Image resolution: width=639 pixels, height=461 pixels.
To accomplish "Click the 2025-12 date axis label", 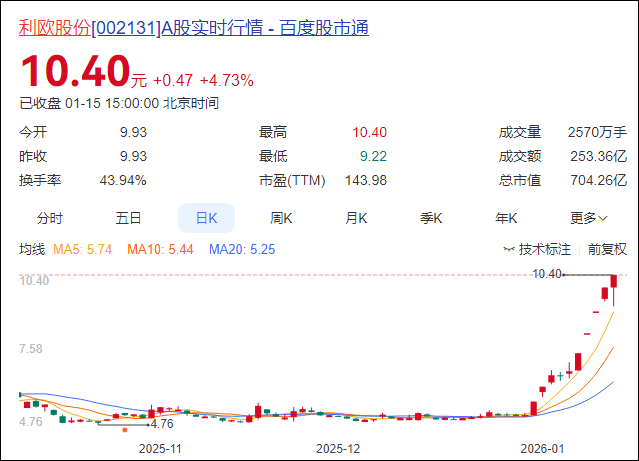I will coord(338,449).
